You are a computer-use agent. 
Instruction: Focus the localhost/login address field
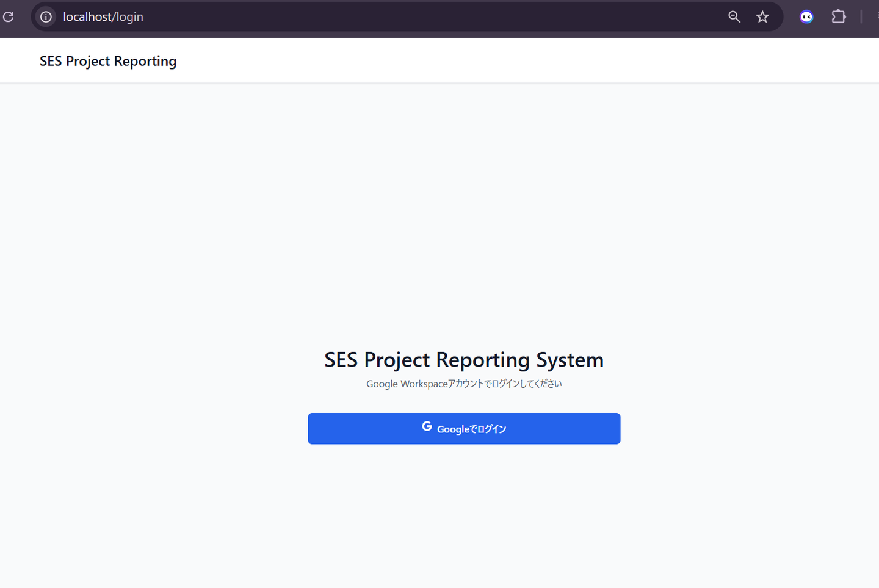pyautogui.click(x=366, y=17)
